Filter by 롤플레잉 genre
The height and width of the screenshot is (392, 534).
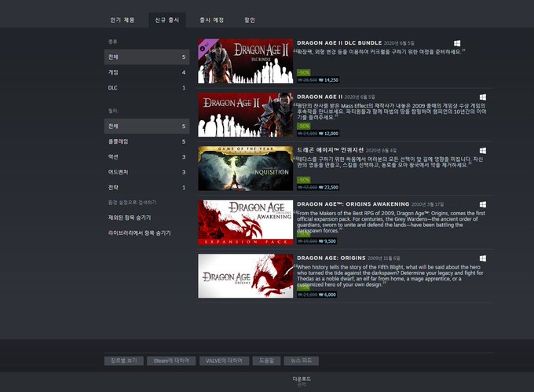(147, 141)
